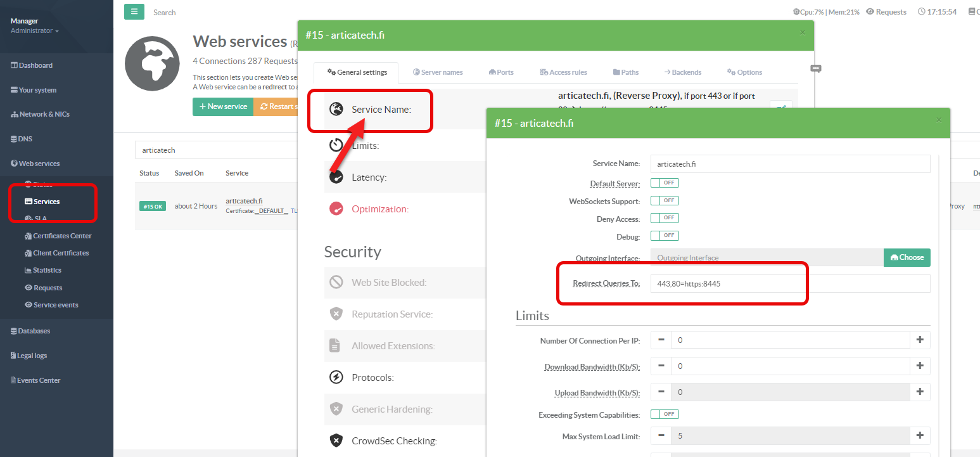Viewport: 980px width, 457px height.
Task: Click the chat bubble icon beside dialog
Action: [816, 68]
